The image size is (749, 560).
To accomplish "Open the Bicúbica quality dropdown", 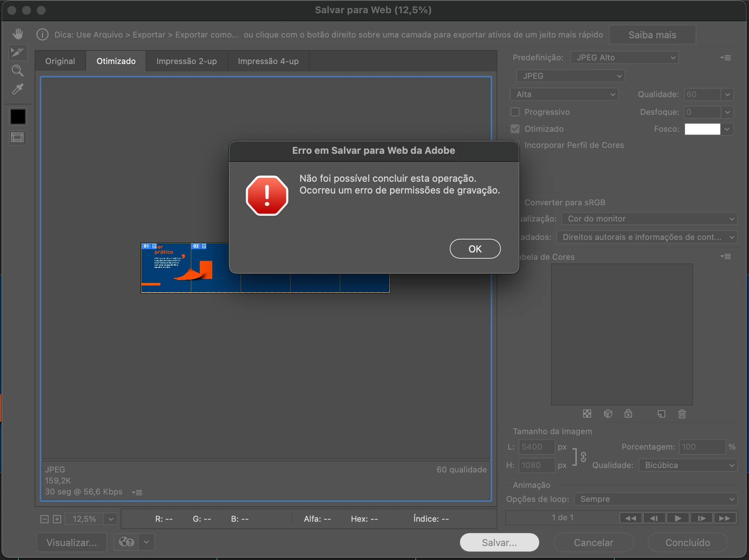I will (688, 465).
